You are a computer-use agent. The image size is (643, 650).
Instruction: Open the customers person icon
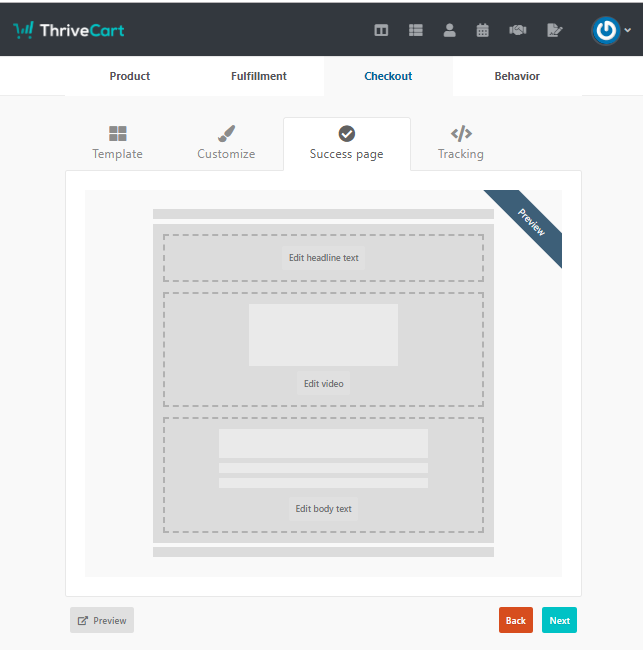tap(449, 30)
